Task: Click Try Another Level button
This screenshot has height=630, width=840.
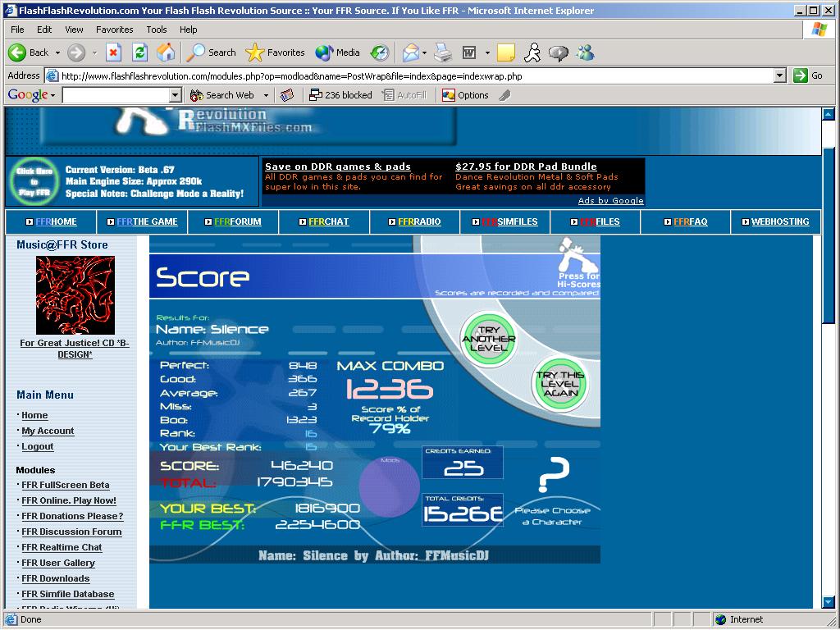Action: [x=489, y=339]
